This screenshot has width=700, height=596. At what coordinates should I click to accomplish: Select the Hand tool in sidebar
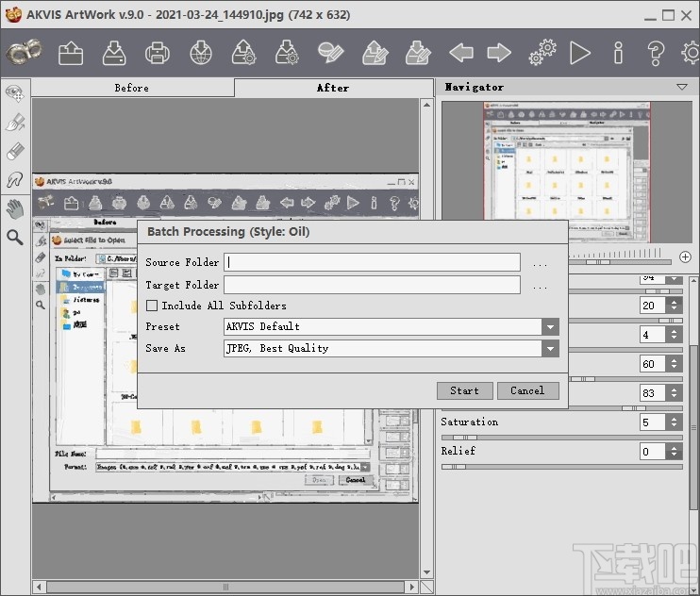[15, 208]
